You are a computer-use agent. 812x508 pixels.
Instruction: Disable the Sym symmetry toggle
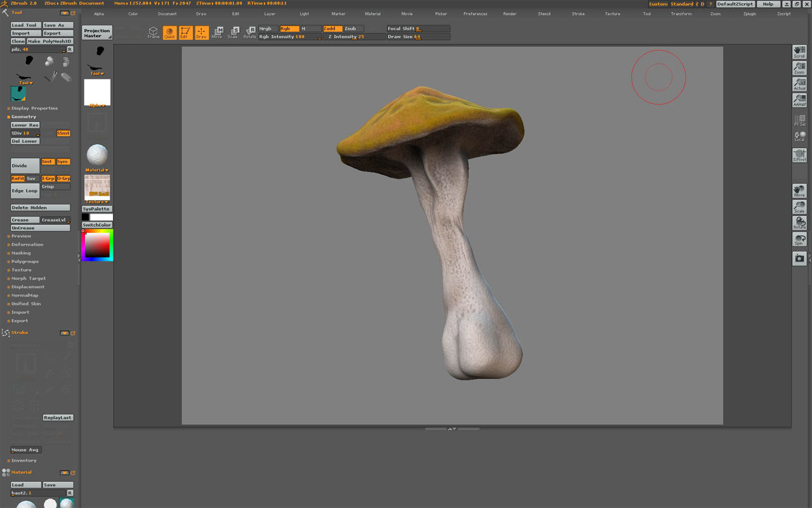[63, 162]
